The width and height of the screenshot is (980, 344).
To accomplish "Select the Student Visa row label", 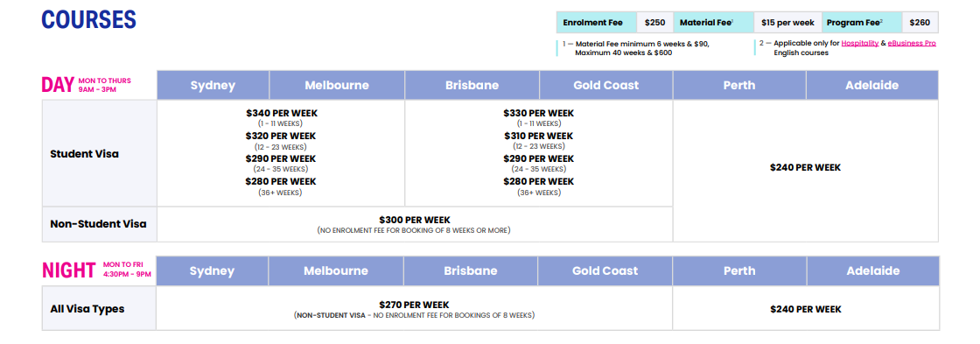I will coord(84,154).
